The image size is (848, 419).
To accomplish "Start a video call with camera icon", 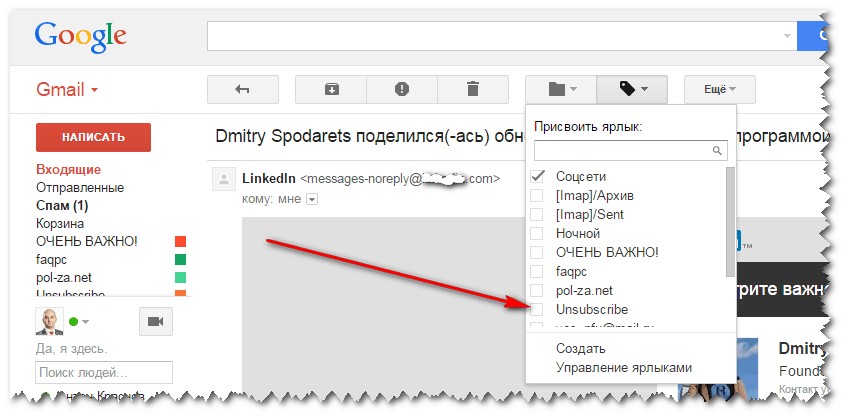I will [155, 322].
